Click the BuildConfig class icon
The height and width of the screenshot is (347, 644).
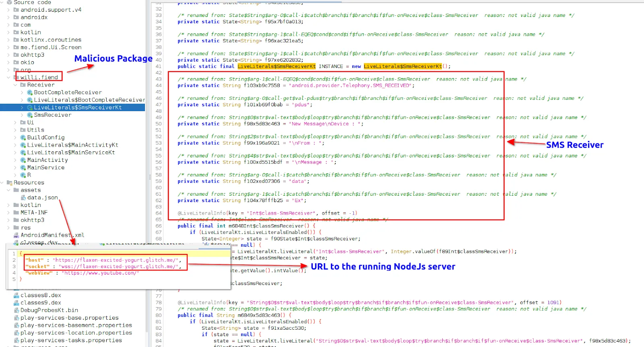pos(23,138)
